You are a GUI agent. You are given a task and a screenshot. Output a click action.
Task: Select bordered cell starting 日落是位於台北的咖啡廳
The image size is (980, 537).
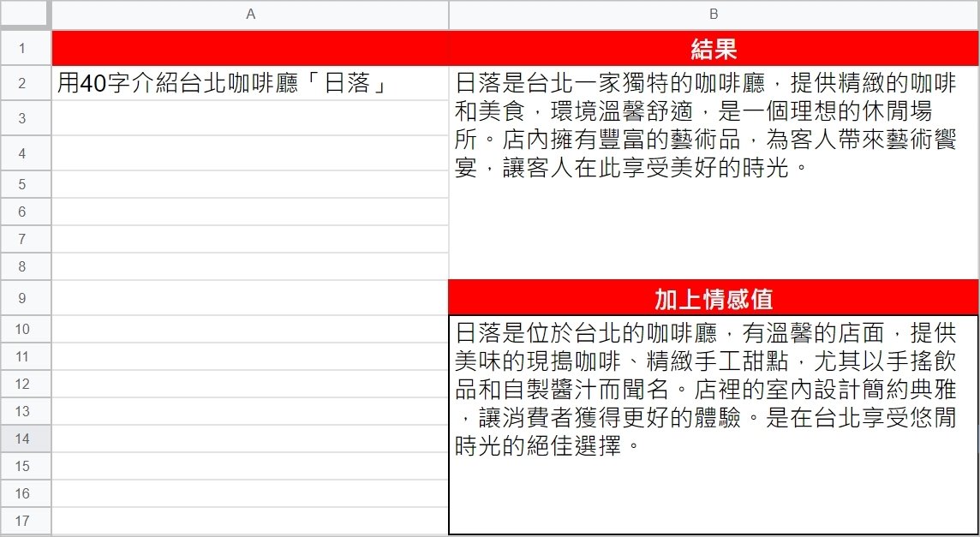click(714, 425)
